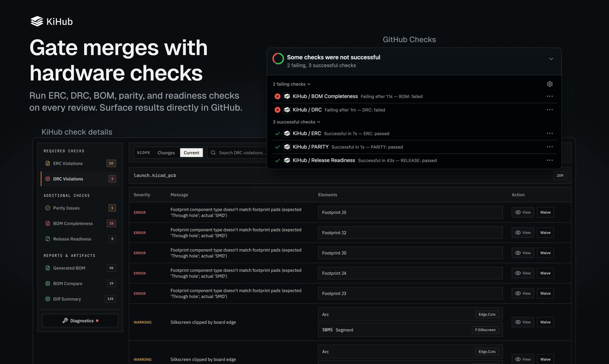Open BOM Completeness in sidebar

click(x=80, y=223)
